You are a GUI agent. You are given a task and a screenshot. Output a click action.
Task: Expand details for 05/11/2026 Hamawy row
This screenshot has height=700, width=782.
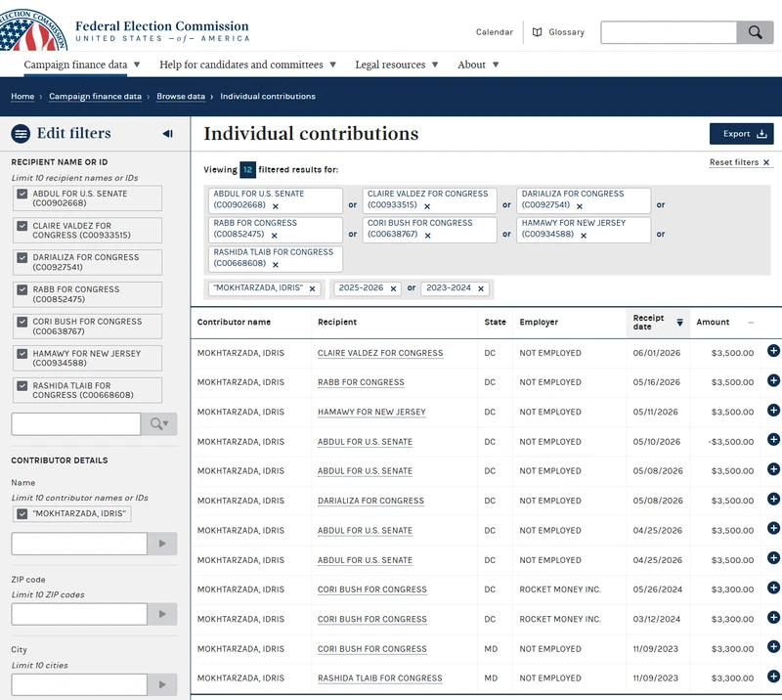pyautogui.click(x=773, y=410)
